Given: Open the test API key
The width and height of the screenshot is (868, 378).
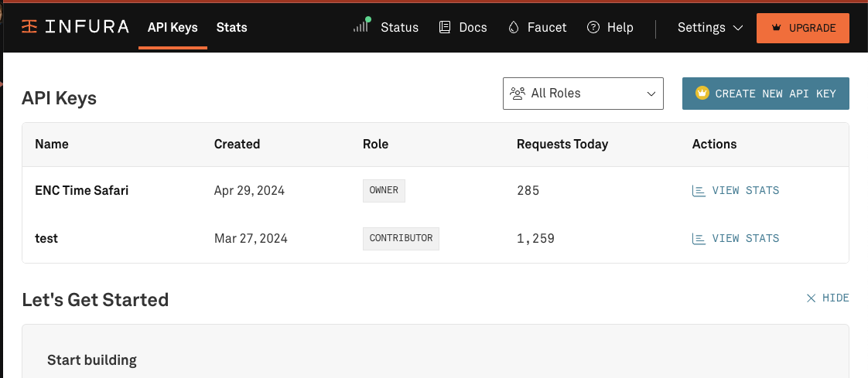Looking at the screenshot, I should pos(46,238).
